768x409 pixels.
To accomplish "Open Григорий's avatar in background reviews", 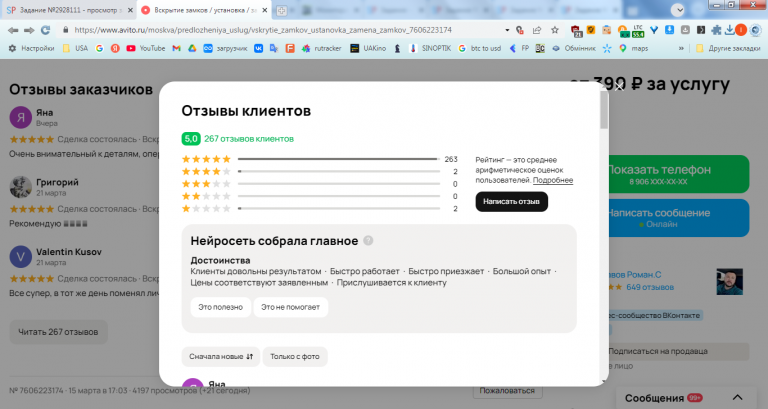I will 21,187.
